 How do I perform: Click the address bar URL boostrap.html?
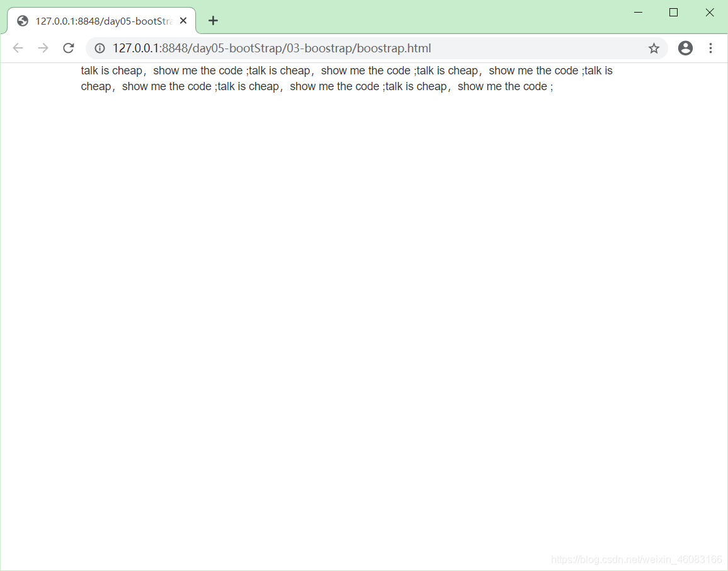[272, 49]
